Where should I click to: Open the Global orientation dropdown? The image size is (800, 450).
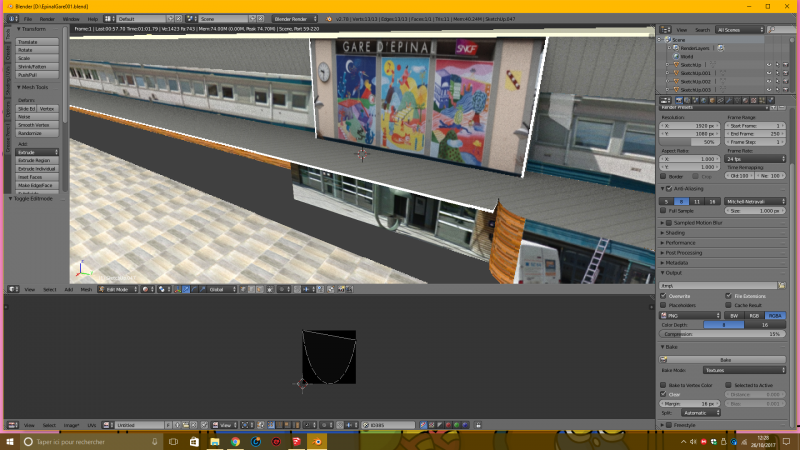click(222, 289)
